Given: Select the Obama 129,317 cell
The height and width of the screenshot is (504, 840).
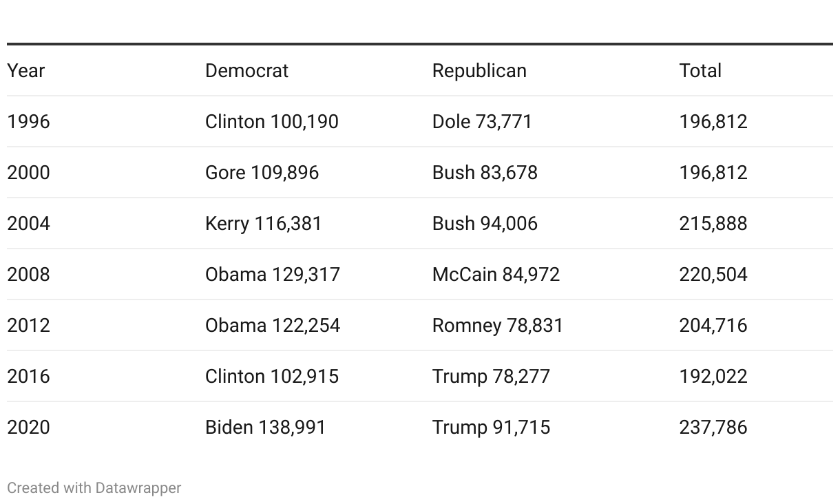Looking at the screenshot, I should tap(273, 275).
